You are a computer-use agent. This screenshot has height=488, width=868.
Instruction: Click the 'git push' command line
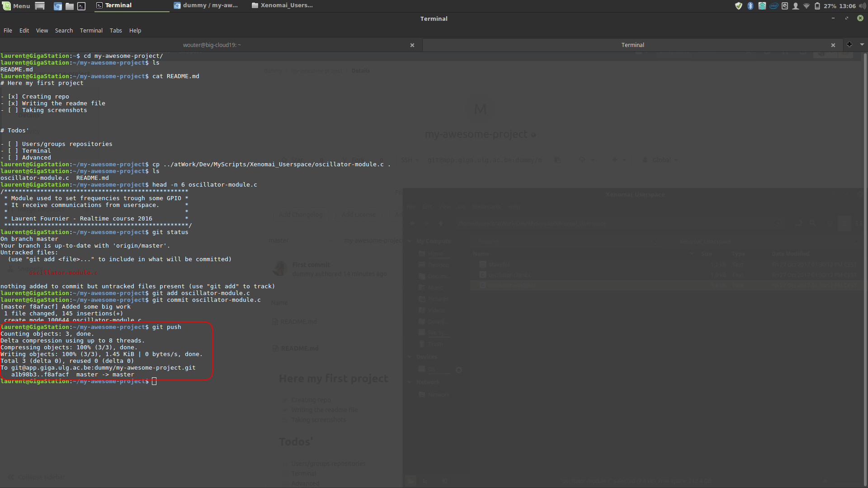click(x=91, y=327)
